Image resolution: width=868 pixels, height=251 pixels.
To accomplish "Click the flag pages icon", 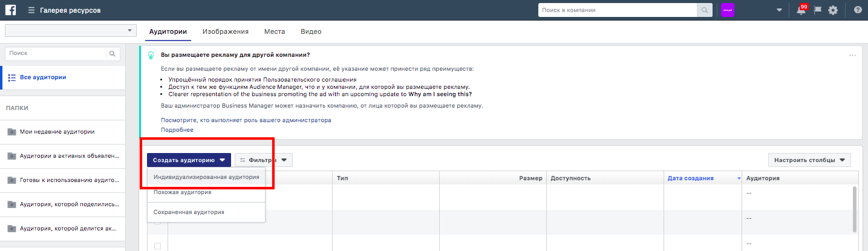I will (818, 10).
